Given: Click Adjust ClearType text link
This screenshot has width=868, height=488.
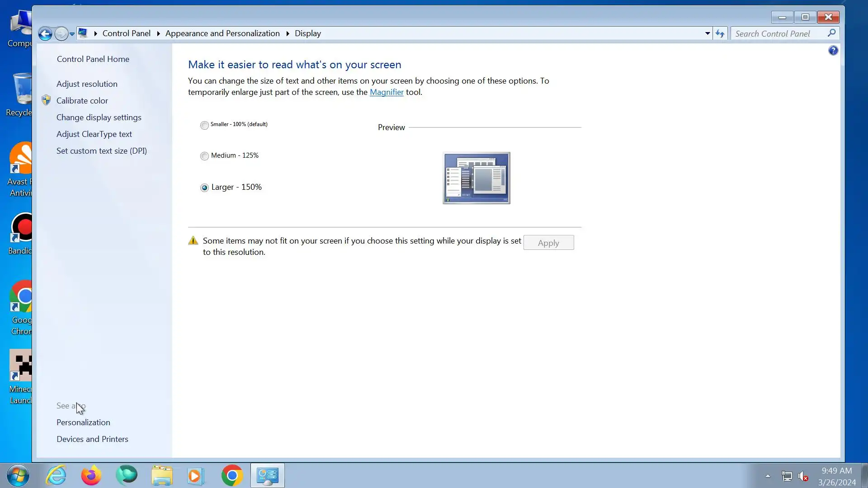Looking at the screenshot, I should coord(94,134).
